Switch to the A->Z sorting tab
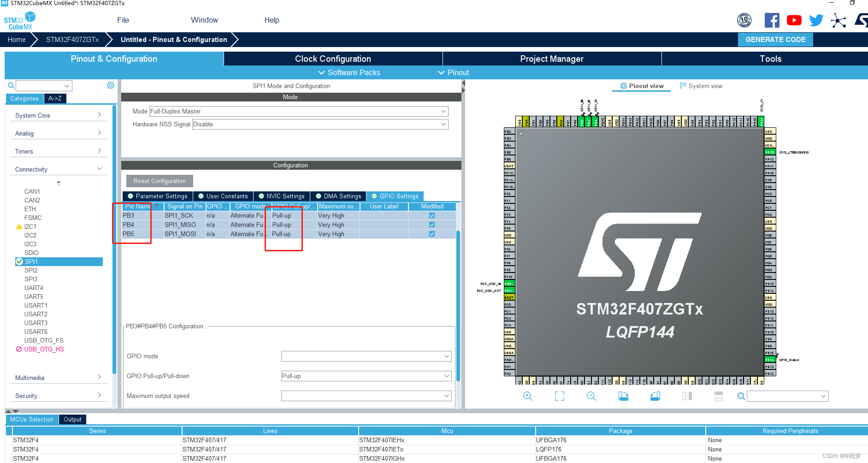This screenshot has width=868, height=463. [x=55, y=98]
